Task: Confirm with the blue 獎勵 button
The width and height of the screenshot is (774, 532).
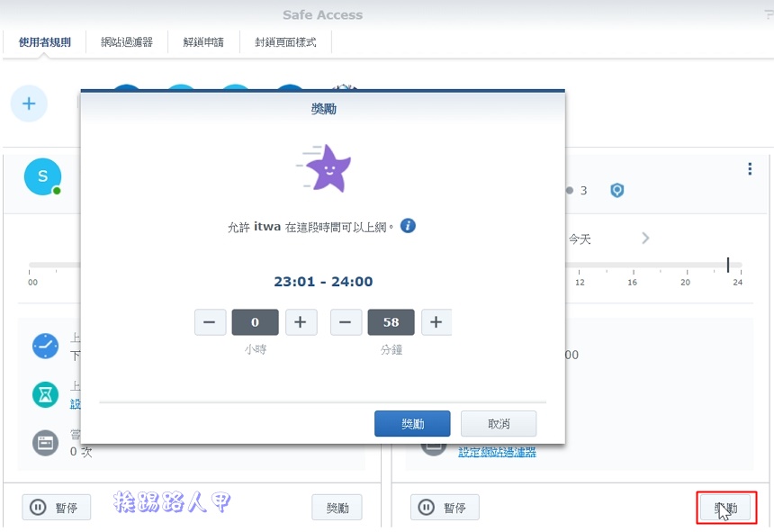Action: pos(412,423)
